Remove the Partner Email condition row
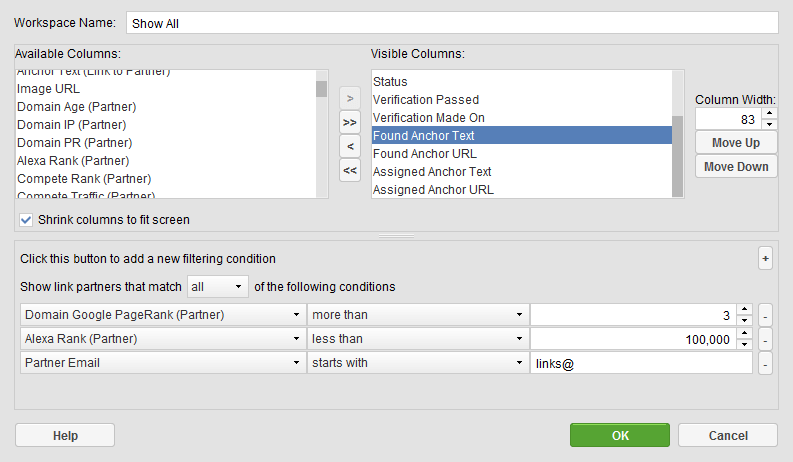793x462 pixels. pos(765,363)
